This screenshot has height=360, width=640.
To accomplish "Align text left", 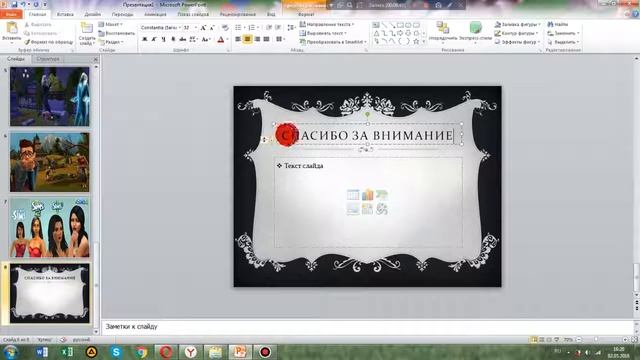I will click(238, 39).
